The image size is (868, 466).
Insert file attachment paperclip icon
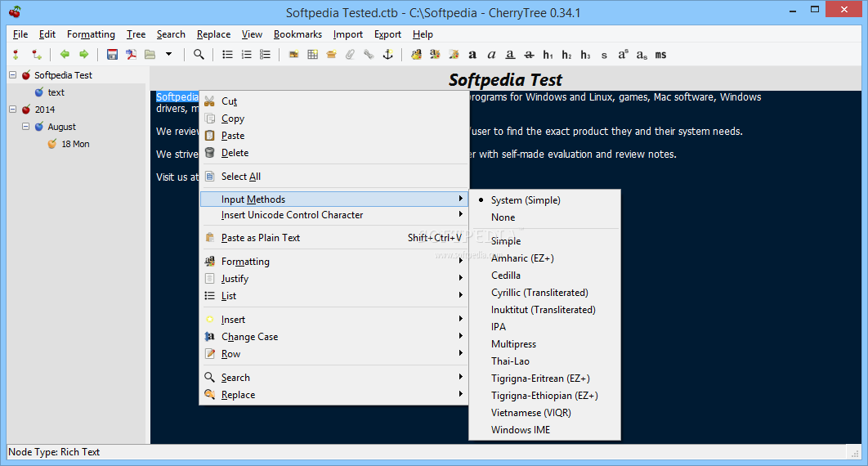pos(351,54)
